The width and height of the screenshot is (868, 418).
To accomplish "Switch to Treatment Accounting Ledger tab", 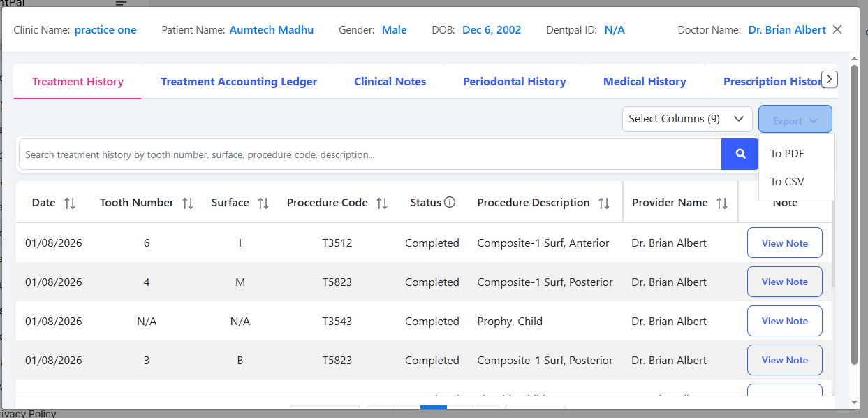I will (x=239, y=82).
